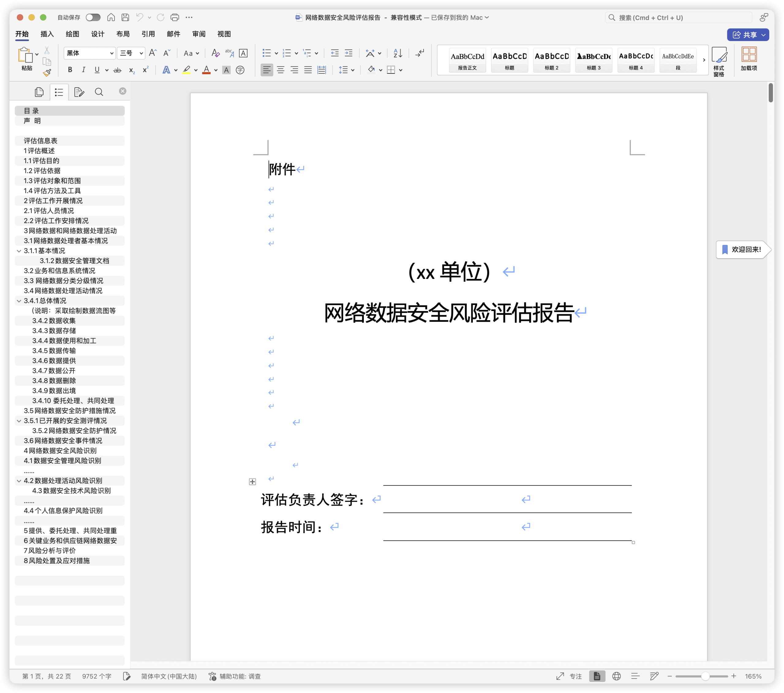This screenshot has width=784, height=693.
Task: Apply the red font color
Action: [206, 70]
